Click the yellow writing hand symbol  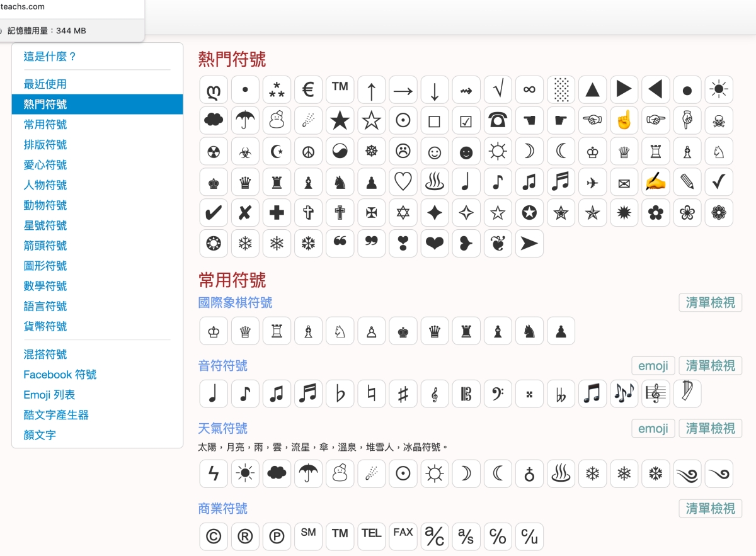coord(656,182)
